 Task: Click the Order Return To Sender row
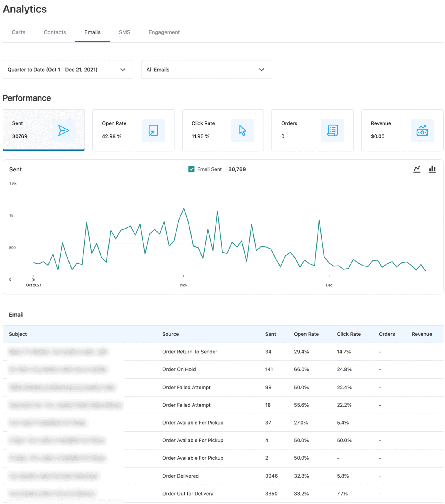point(223,352)
